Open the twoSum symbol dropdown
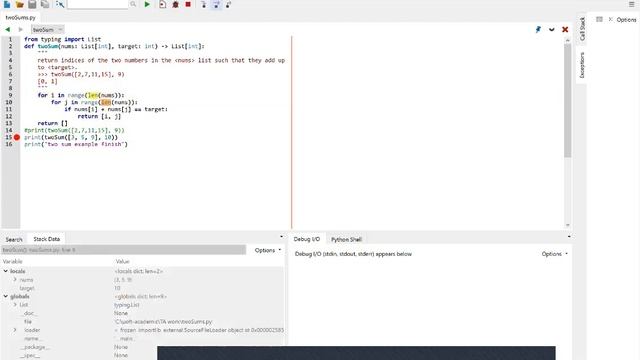Image resolution: width=640 pixels, height=360 pixels. (47, 29)
